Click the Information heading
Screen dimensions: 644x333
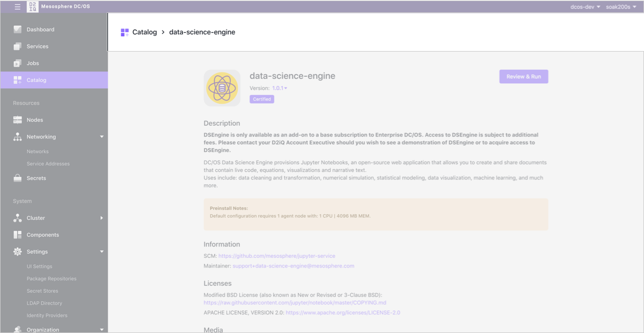(222, 244)
